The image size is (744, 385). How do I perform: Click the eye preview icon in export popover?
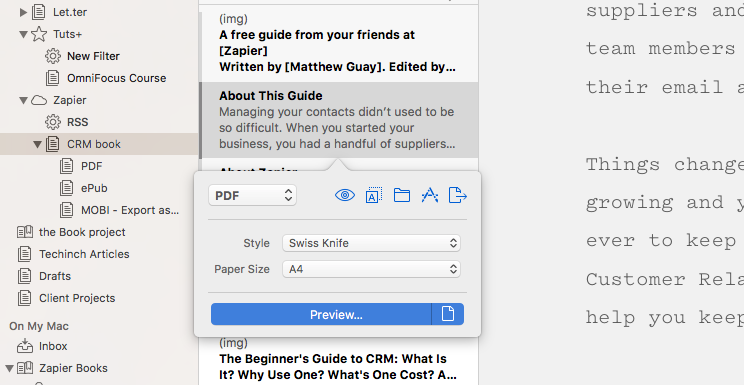345,195
